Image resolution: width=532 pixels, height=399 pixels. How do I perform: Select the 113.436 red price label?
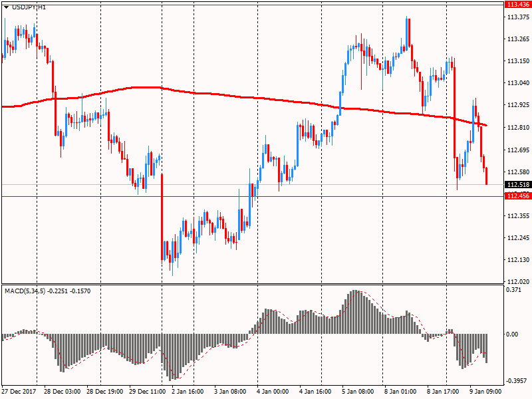518,5
